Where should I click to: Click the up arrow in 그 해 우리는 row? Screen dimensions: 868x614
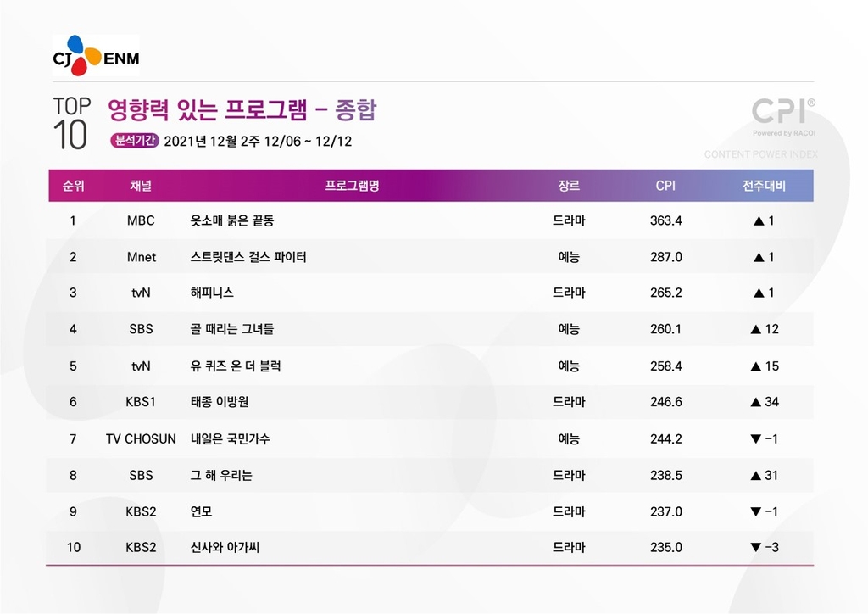(754, 476)
